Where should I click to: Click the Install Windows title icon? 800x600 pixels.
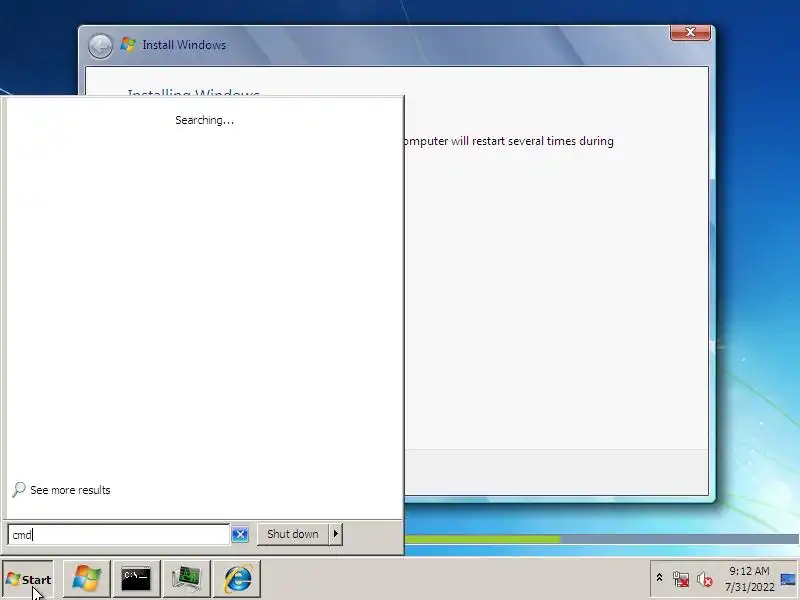coord(128,44)
